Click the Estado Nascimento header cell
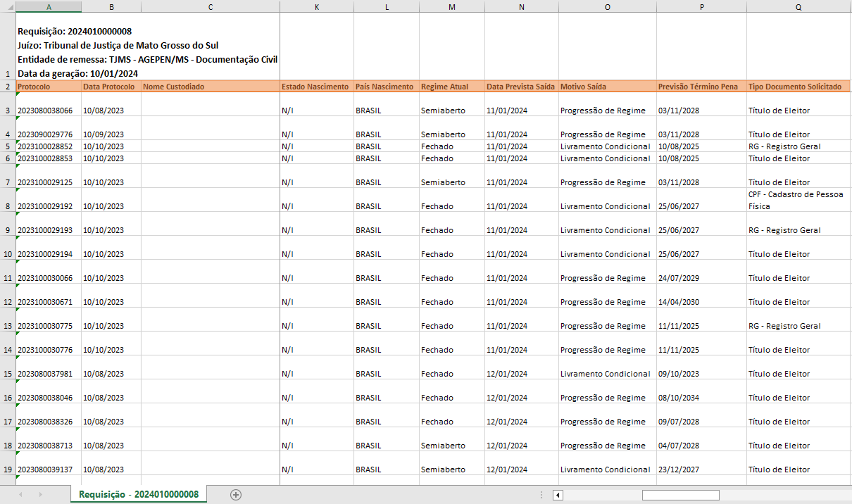Image resolution: width=852 pixels, height=504 pixels. [316, 86]
